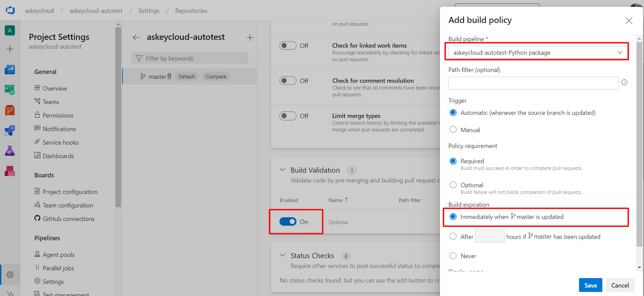This screenshot has width=644, height=296.
Task: Open Teams settings page
Action: [51, 102]
